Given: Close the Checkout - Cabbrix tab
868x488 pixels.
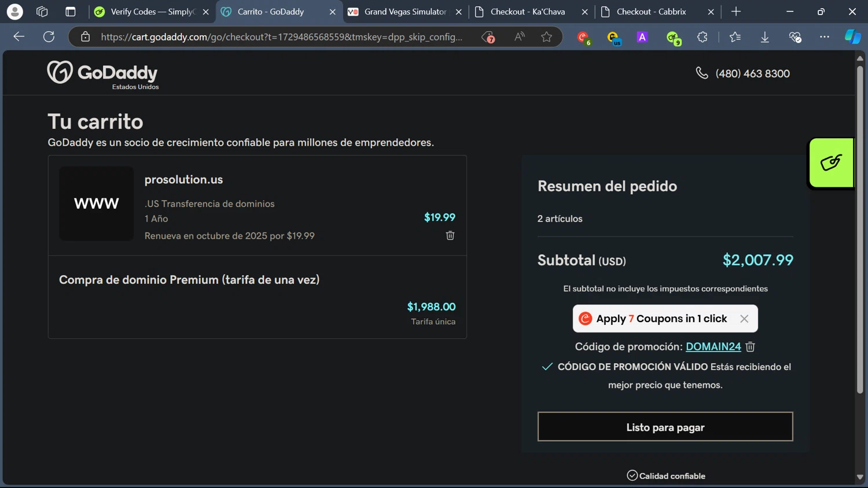Looking at the screenshot, I should point(711,12).
